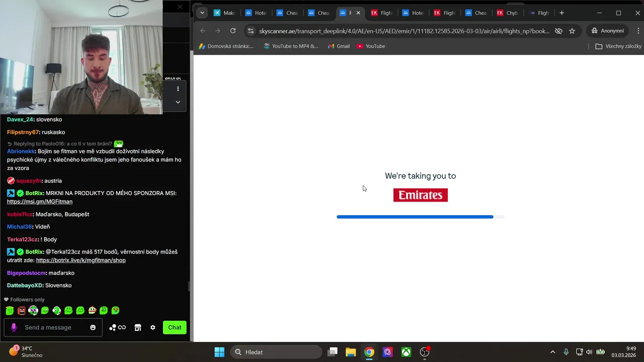Open the Gmail bookmark
This screenshot has width=644, height=362.
click(x=339, y=46)
